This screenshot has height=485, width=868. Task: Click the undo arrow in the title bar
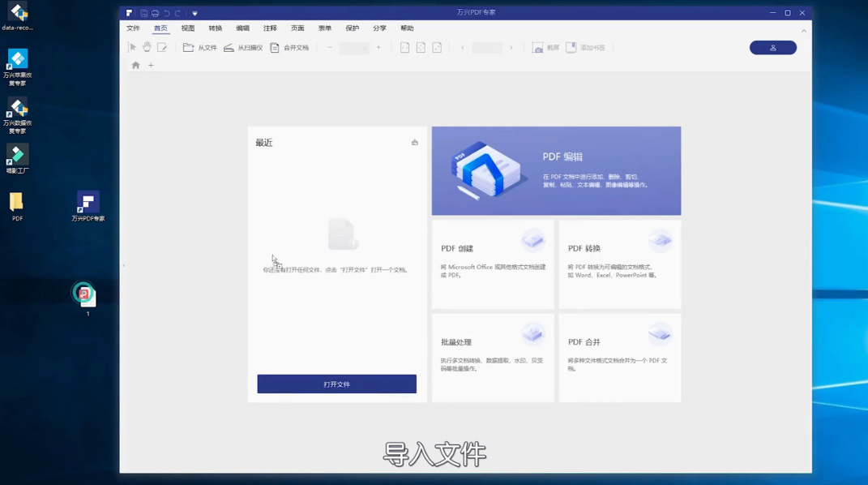[167, 13]
